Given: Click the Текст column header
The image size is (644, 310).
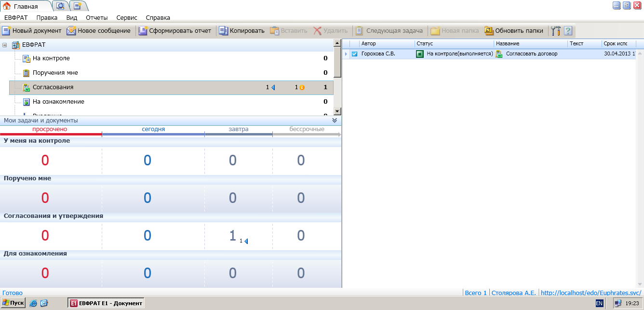Looking at the screenshot, I should tap(585, 44).
